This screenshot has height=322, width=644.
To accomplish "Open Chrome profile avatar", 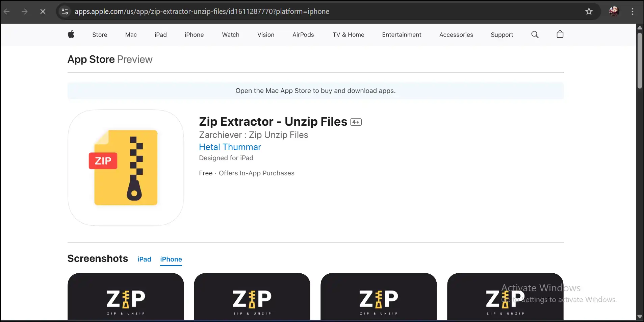I will pyautogui.click(x=614, y=11).
